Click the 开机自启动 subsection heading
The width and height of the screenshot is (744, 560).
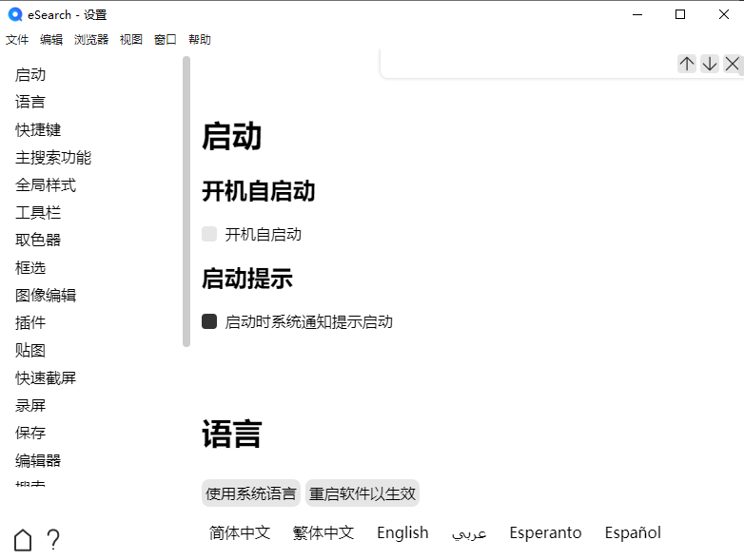tap(259, 191)
